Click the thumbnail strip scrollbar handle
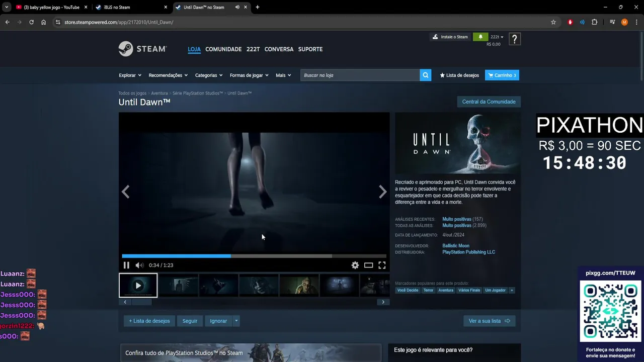Screen dimensions: 644x362 [x=141, y=302]
